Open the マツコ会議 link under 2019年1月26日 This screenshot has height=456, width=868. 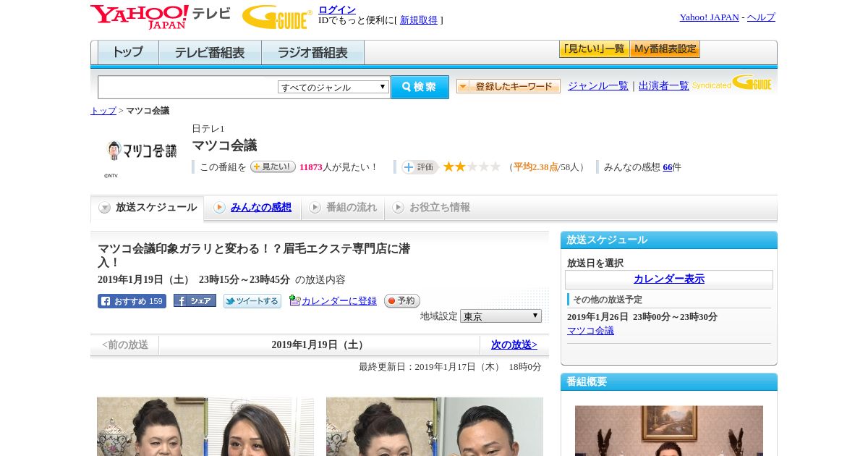(590, 331)
